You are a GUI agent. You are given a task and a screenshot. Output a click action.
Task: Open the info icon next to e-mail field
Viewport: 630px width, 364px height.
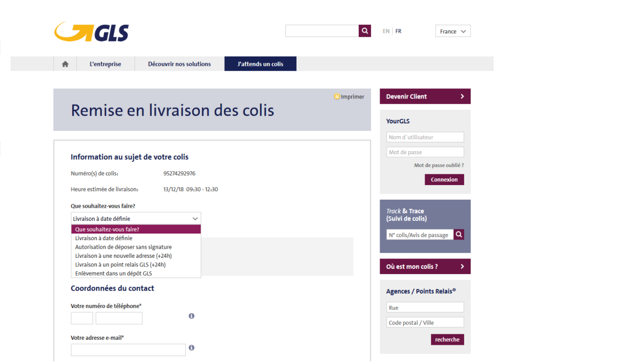pyautogui.click(x=191, y=347)
